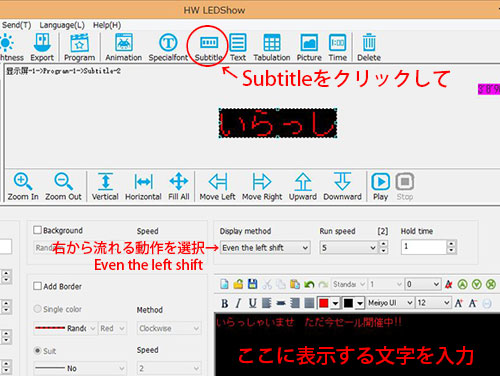Play the program preview
The image size is (500, 376).
coord(380,186)
